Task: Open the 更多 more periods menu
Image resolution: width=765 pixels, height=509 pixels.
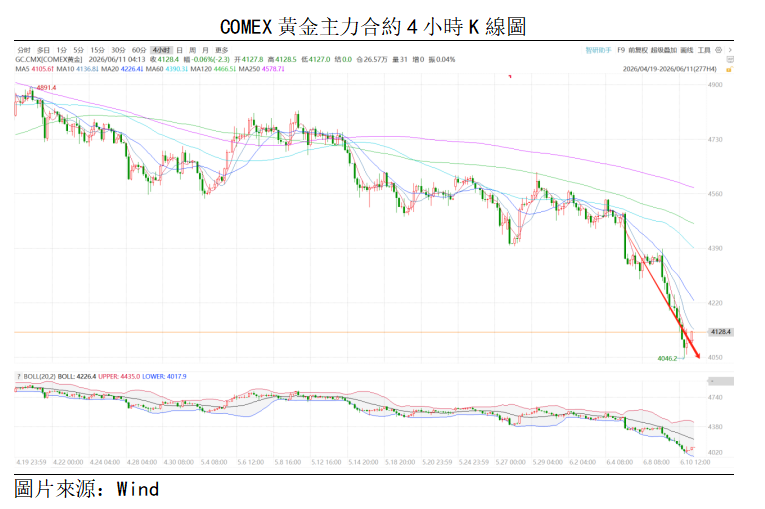Action: pyautogui.click(x=221, y=50)
